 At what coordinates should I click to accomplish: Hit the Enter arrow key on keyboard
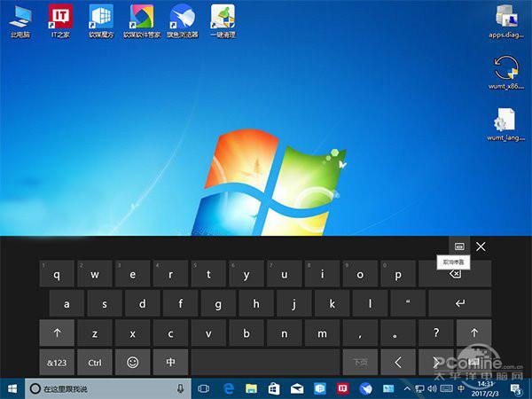tap(460, 303)
